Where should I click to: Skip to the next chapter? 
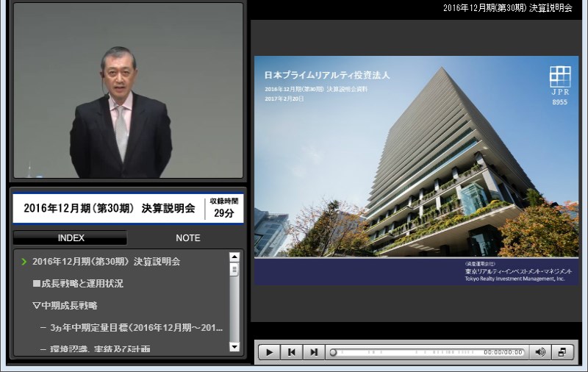tap(314, 352)
